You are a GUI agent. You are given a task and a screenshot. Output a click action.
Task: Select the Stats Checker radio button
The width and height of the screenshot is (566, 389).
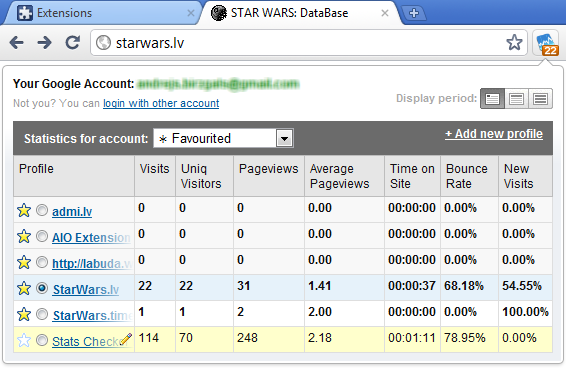[x=42, y=340]
